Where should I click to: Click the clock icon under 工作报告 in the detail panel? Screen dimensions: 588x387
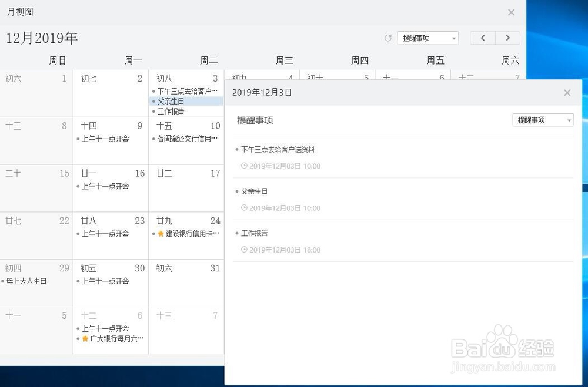(x=244, y=250)
